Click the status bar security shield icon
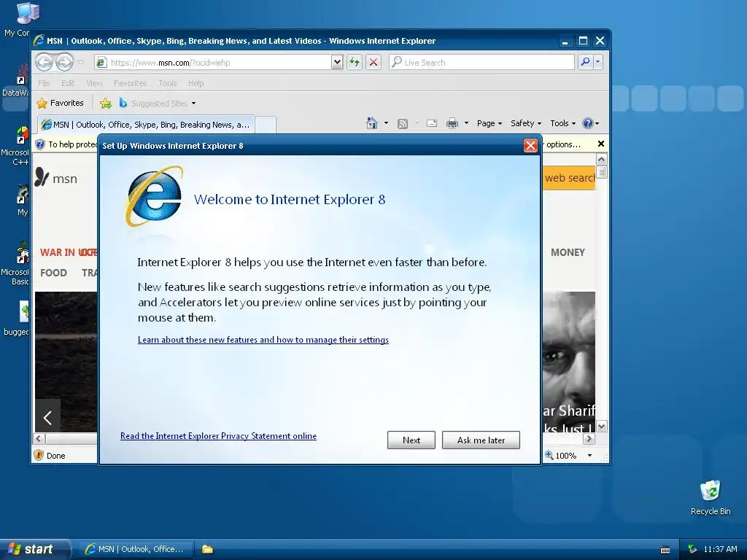The image size is (747, 560). (39, 455)
